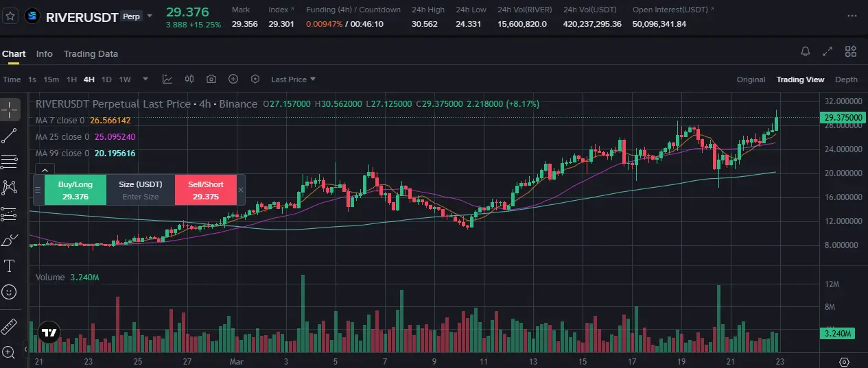Select the 4H interval
868x368 pixels.
89,79
